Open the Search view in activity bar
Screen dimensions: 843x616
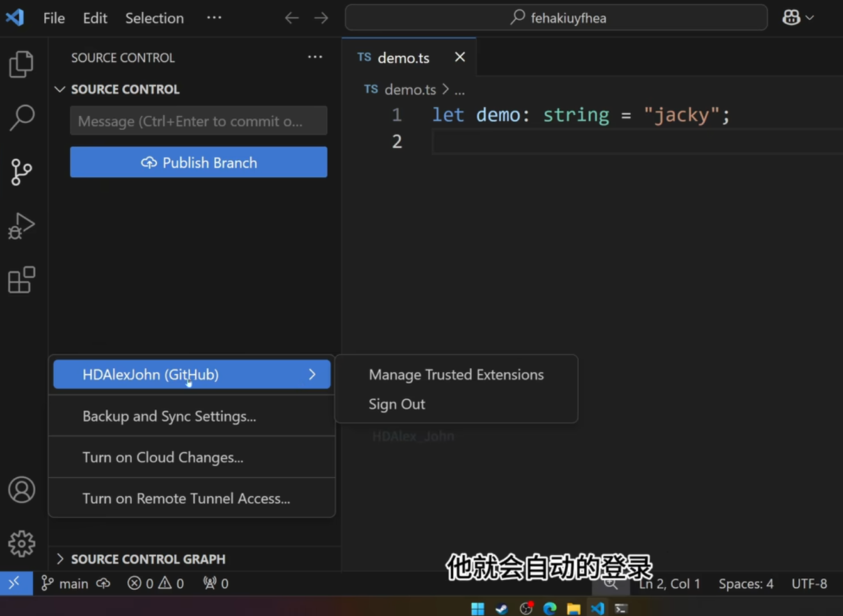pos(21,118)
